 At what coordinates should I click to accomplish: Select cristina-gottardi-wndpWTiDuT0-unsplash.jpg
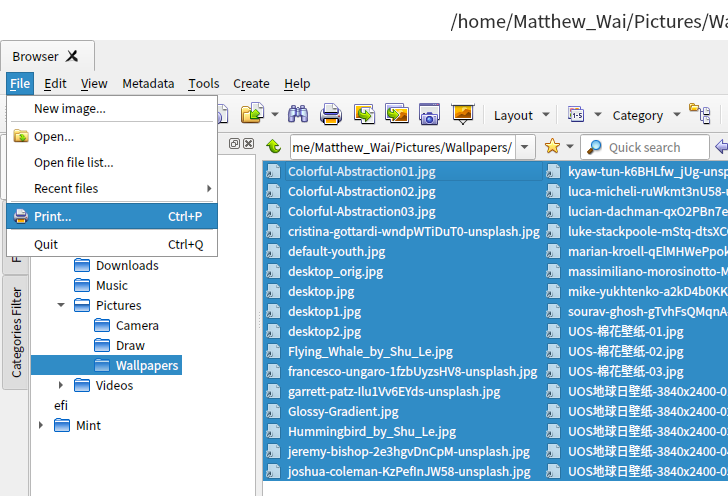point(414,232)
